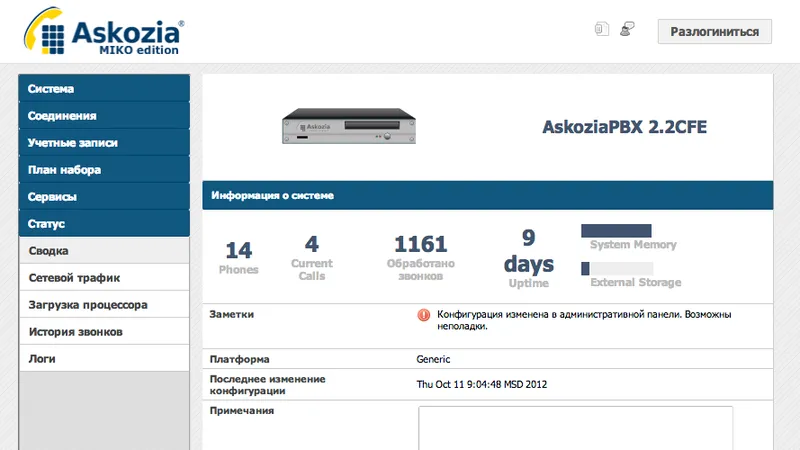Click the 4 Current Calls counter

(x=312, y=258)
